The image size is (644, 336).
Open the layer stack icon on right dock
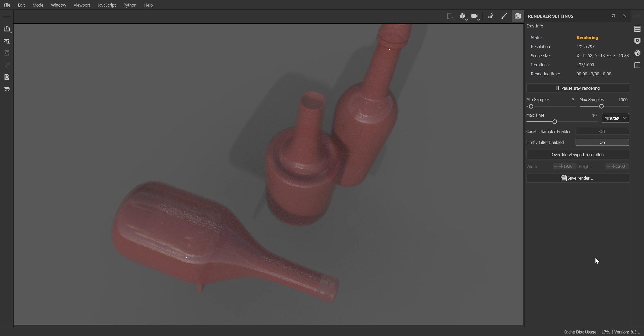[637, 29]
